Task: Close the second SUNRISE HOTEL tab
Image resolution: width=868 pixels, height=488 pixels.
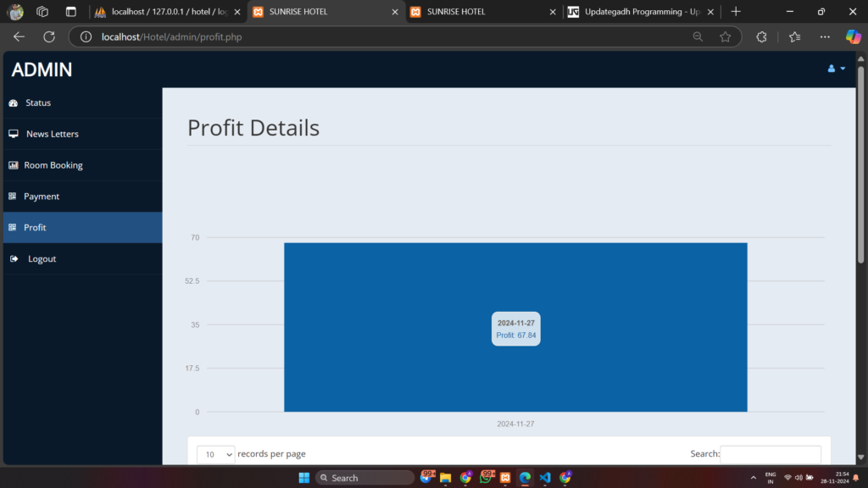Action: pyautogui.click(x=553, y=12)
